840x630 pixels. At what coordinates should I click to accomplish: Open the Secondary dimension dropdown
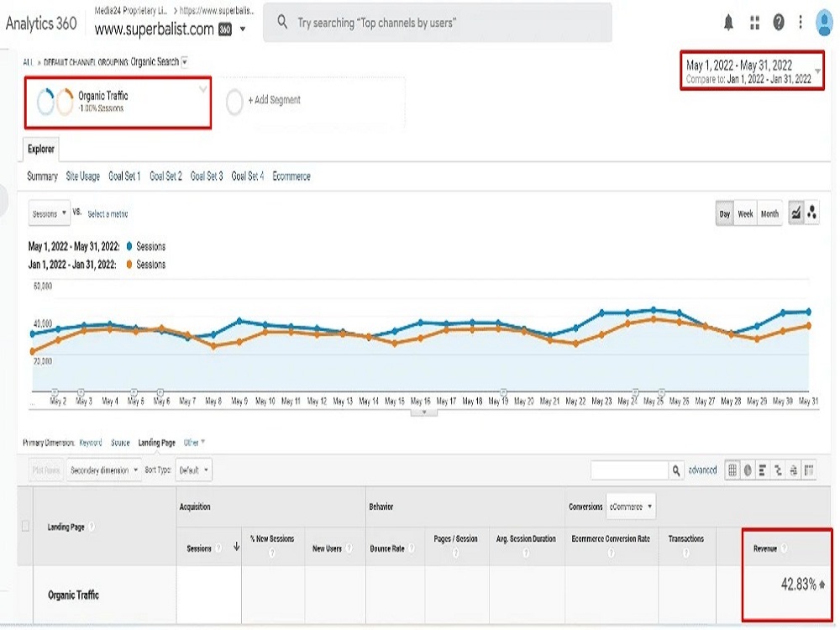pos(104,470)
